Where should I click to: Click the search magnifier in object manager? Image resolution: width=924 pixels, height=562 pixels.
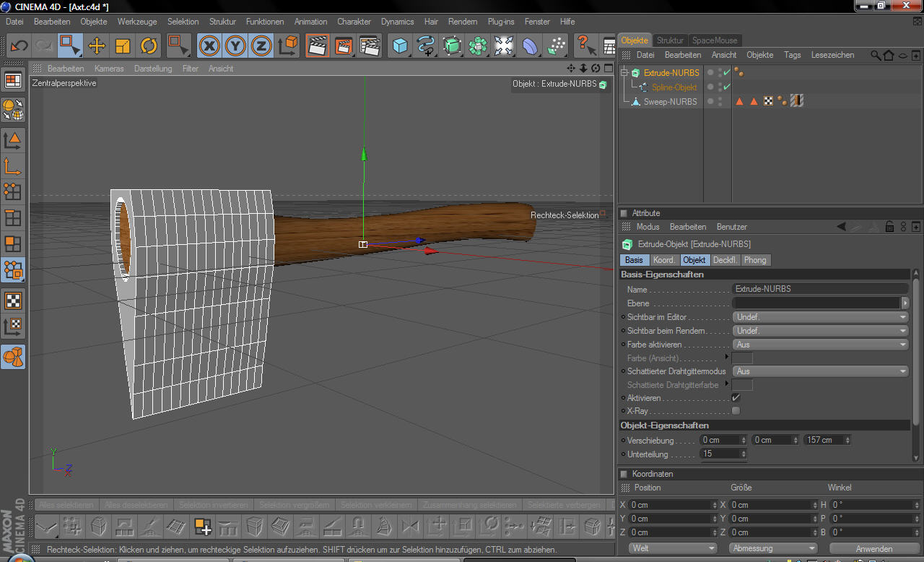tap(876, 55)
